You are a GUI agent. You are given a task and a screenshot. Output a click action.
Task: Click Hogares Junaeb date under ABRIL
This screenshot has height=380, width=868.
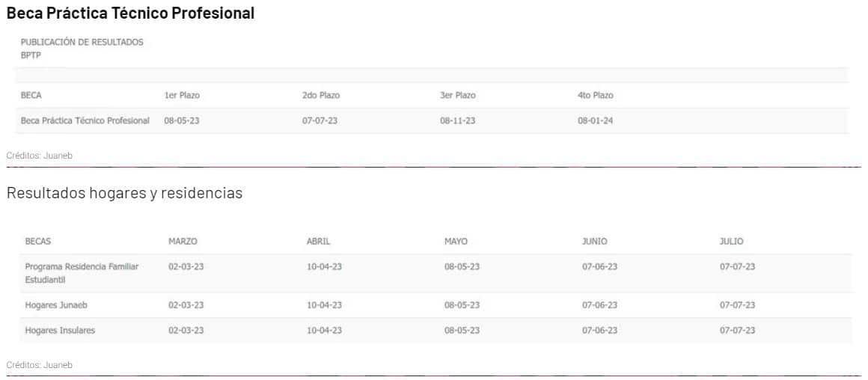coord(324,305)
